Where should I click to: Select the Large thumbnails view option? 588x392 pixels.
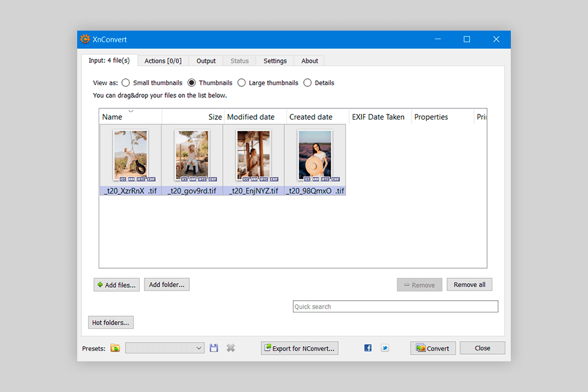[242, 83]
